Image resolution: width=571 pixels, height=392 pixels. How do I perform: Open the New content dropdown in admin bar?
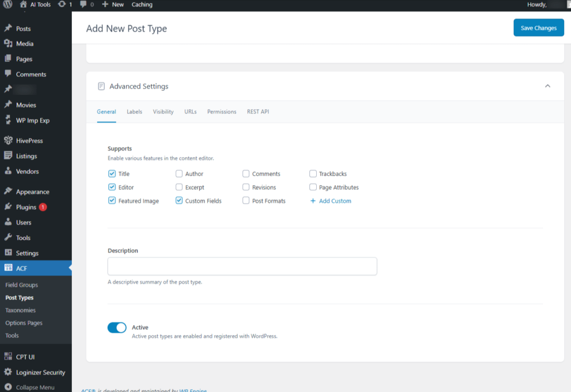point(113,4)
